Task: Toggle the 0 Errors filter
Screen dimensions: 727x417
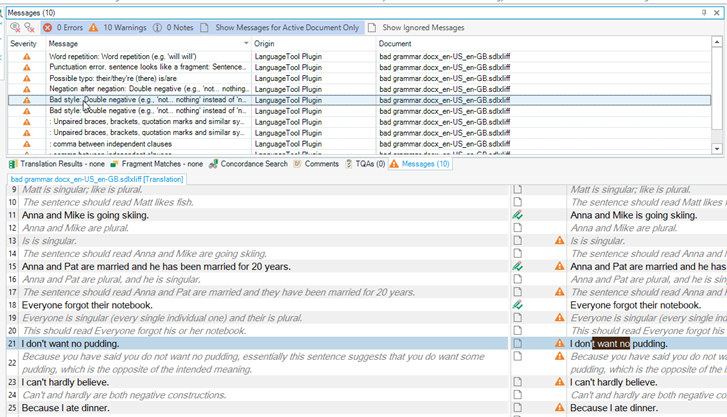Action: [x=63, y=28]
